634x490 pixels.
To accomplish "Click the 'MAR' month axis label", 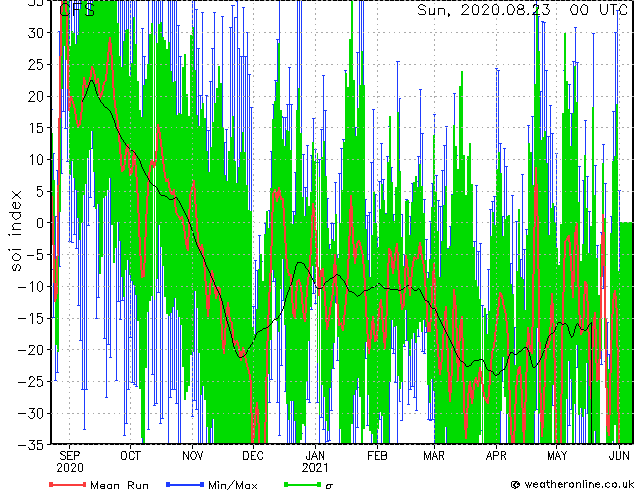I will click(434, 456).
